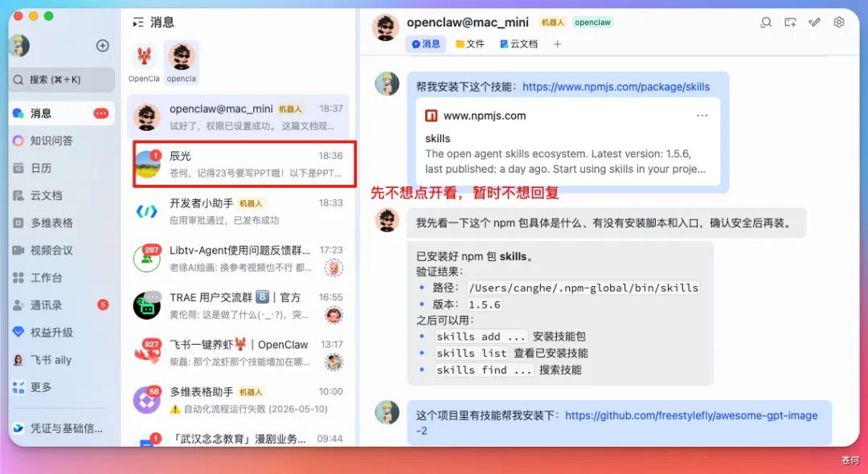Click the bot avatar beside npm reply
The height and width of the screenshot is (474, 868).
387,220
